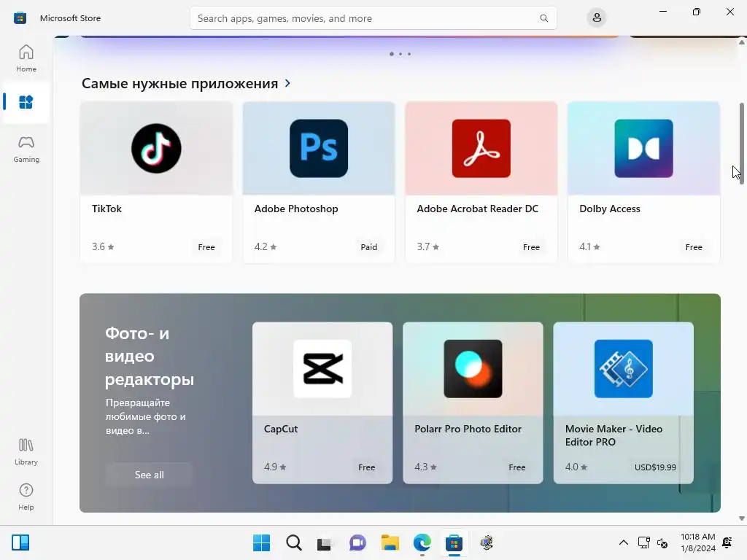Click the USD$19.99 price label
The image size is (747, 560).
[x=655, y=467]
